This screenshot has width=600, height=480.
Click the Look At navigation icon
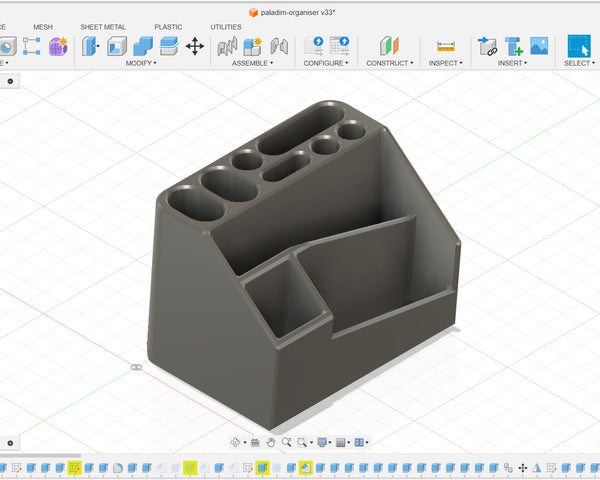[255, 442]
